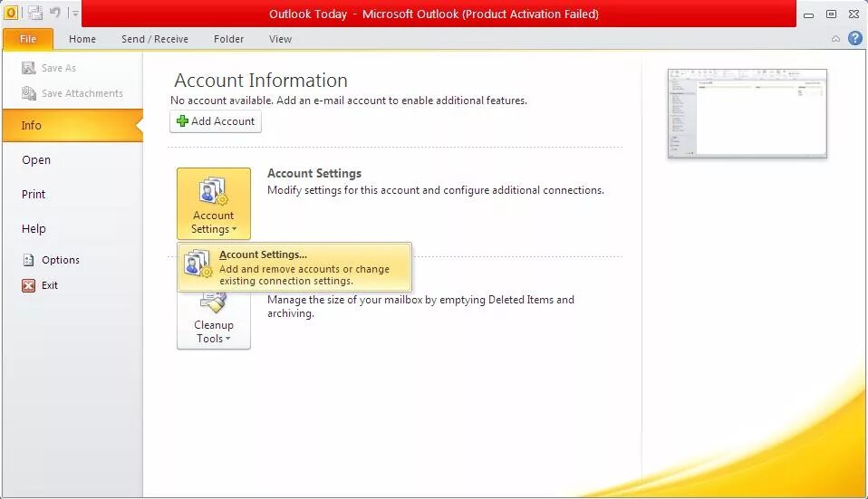Open the Customize Quick Access Toolbar arrow
Viewport: 868px width, 499px height.
75,14
